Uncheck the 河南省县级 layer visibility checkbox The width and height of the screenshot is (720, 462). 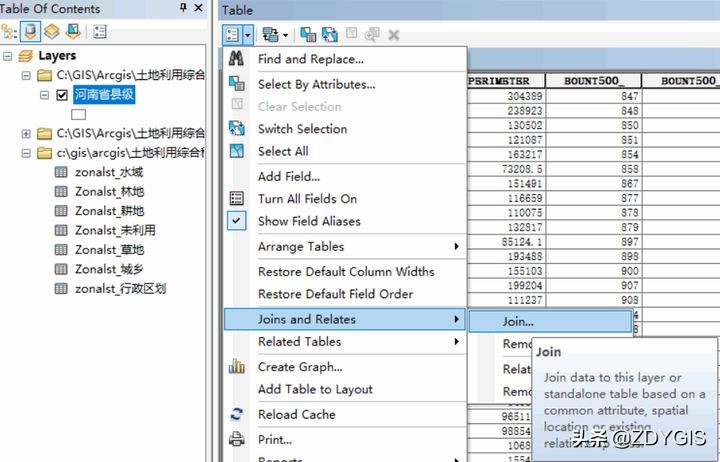[x=62, y=95]
